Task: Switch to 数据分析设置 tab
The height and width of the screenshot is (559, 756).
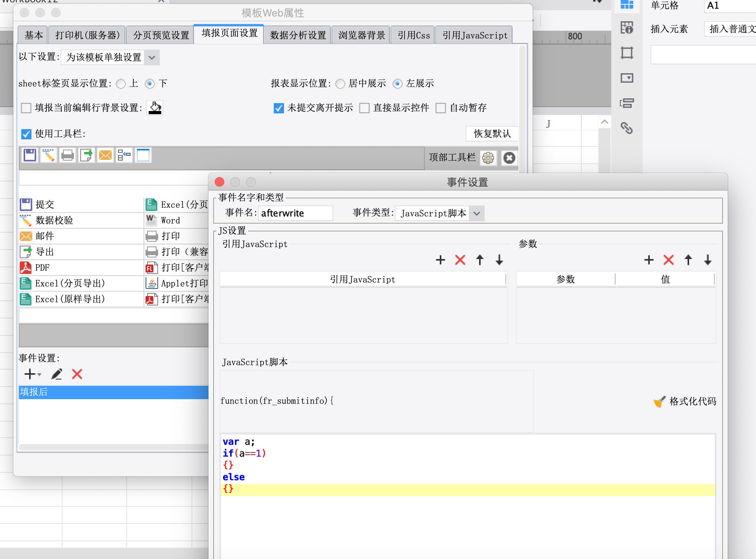Action: click(x=298, y=35)
